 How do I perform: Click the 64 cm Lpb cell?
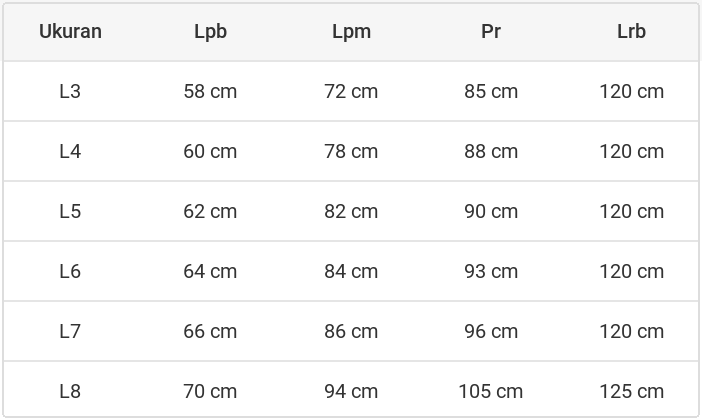210,271
